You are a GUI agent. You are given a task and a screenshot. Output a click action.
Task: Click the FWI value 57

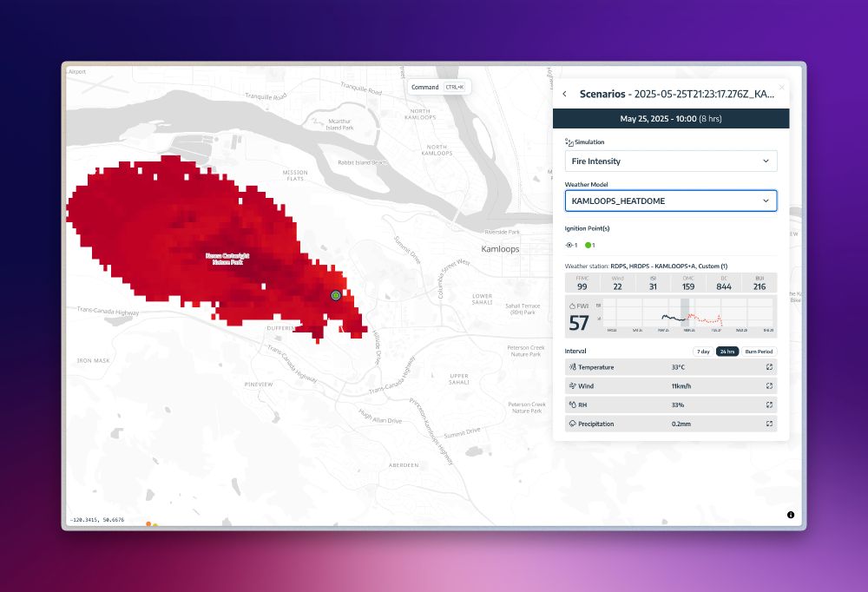point(579,323)
